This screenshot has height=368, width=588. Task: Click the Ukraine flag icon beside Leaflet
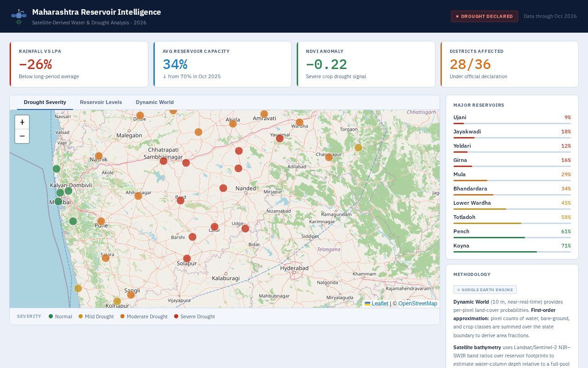[x=367, y=304]
